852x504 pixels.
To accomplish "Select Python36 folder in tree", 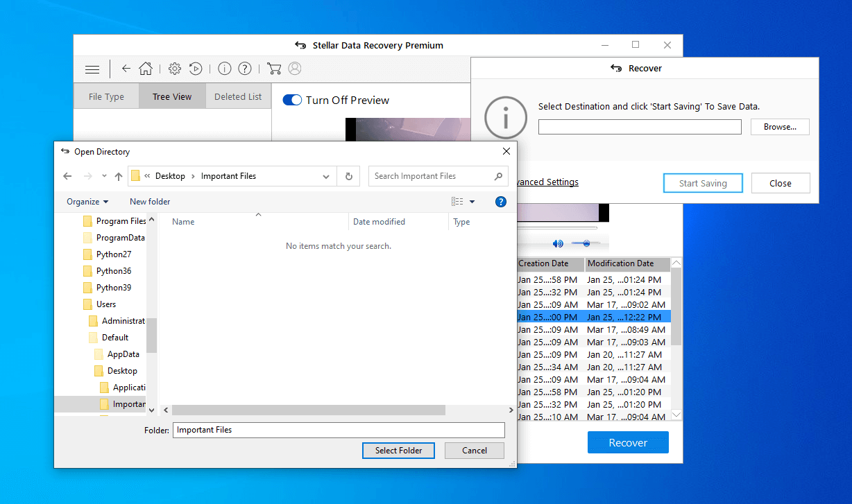I will tap(107, 271).
